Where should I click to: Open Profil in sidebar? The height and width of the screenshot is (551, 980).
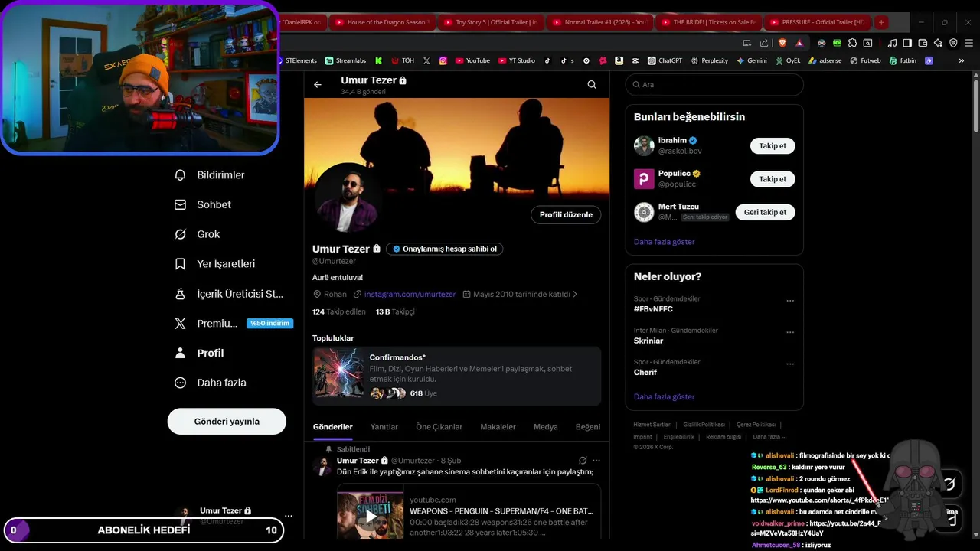pyautogui.click(x=200, y=353)
